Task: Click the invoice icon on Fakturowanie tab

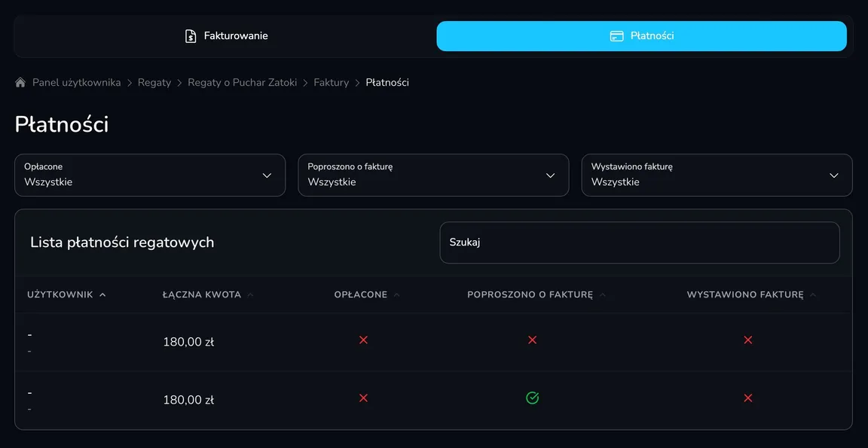Action: pos(191,36)
